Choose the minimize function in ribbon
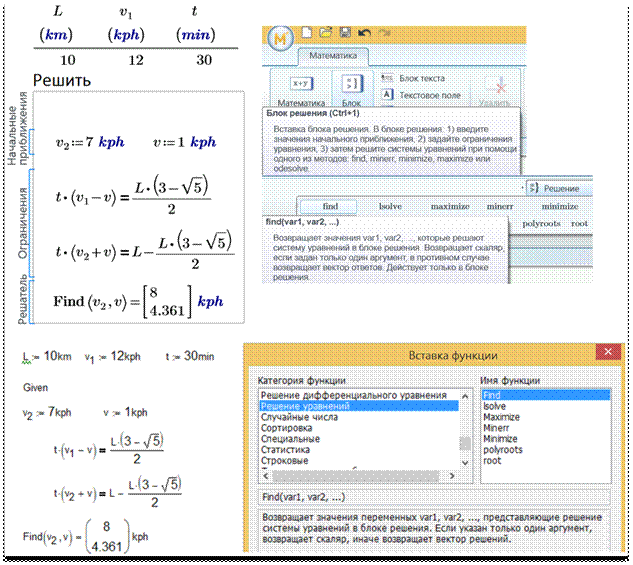The width and height of the screenshot is (633, 565). click(x=560, y=206)
